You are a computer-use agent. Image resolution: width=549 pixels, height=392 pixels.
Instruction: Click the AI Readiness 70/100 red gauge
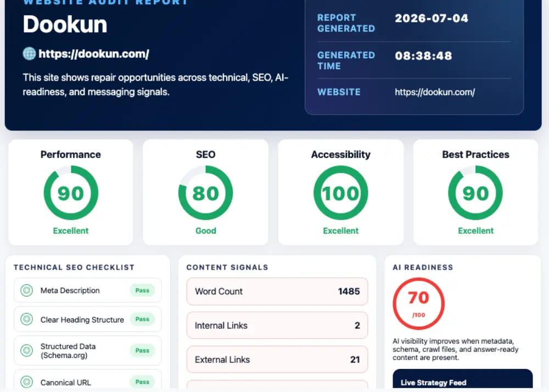(x=419, y=304)
